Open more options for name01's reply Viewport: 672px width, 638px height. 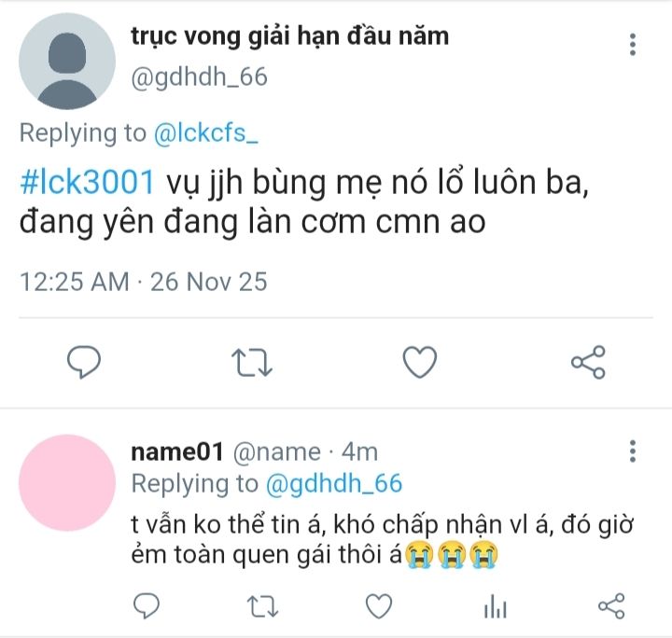pyautogui.click(x=633, y=452)
